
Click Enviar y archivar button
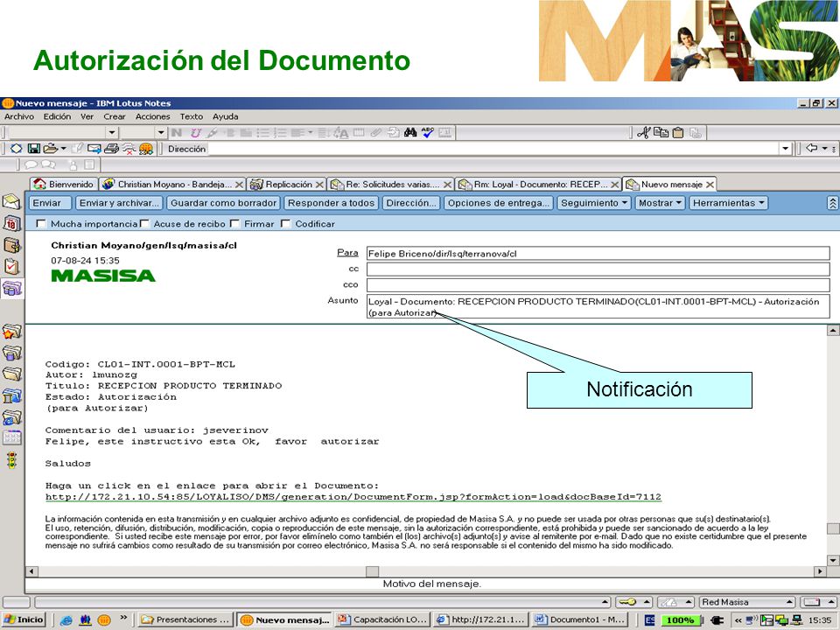tap(118, 203)
